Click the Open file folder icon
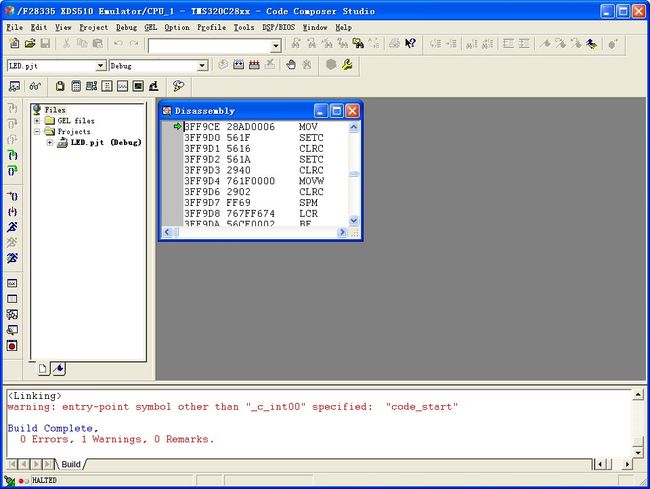The image size is (650, 489). coord(30,43)
